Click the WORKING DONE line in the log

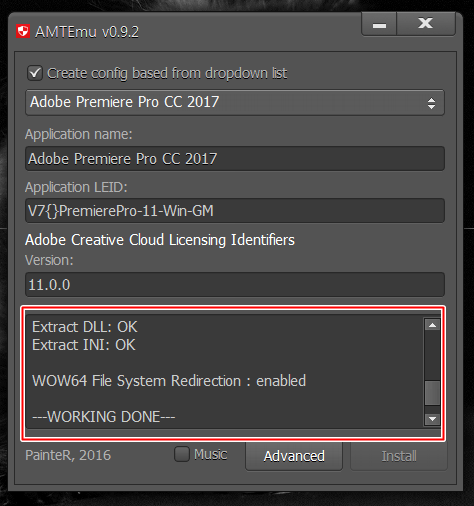[x=104, y=417]
